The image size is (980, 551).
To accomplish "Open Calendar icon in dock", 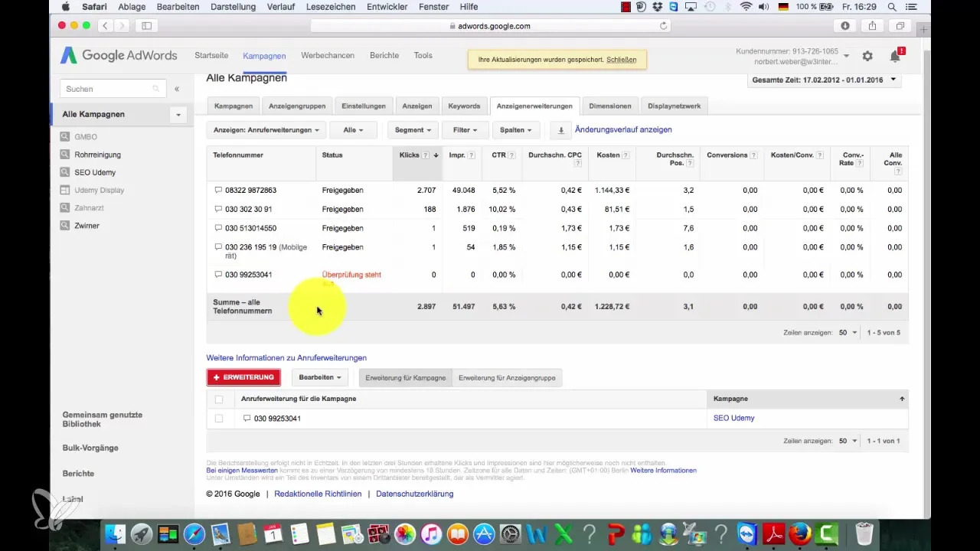I will tap(273, 533).
